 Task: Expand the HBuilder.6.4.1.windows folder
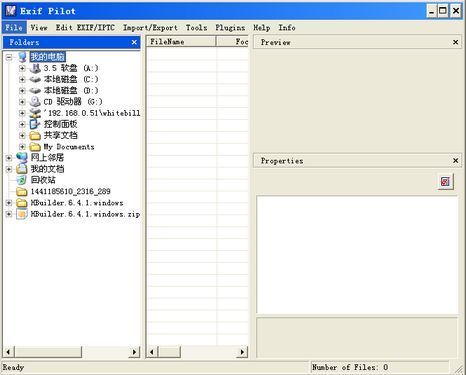9,203
